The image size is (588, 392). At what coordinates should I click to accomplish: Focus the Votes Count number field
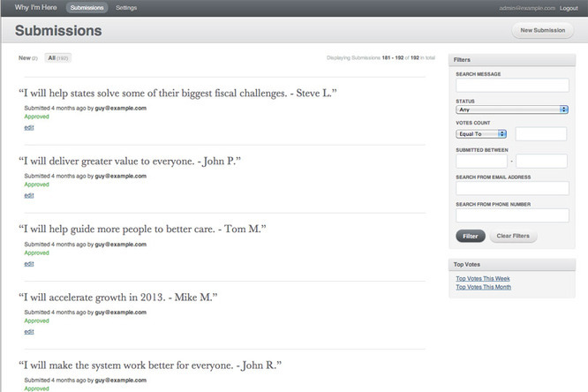tap(540, 134)
